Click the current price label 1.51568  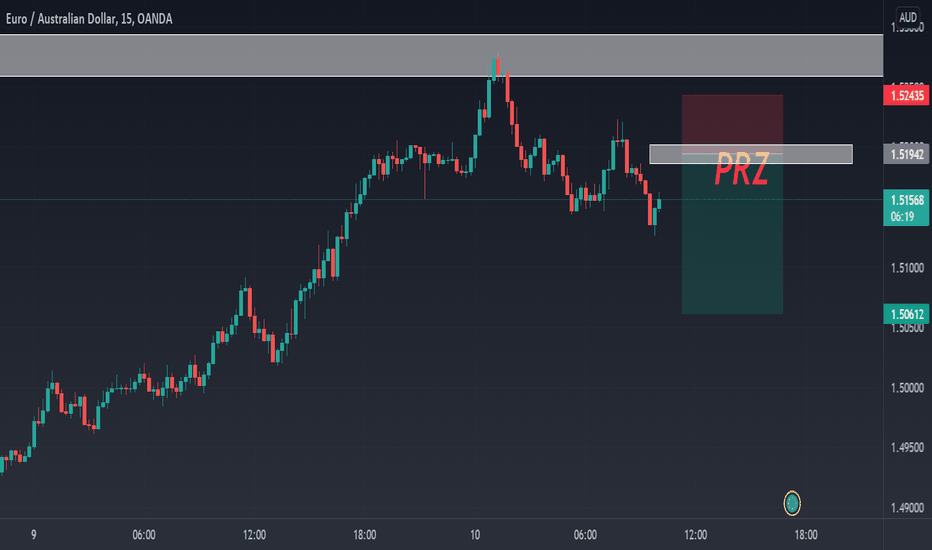[x=906, y=208]
